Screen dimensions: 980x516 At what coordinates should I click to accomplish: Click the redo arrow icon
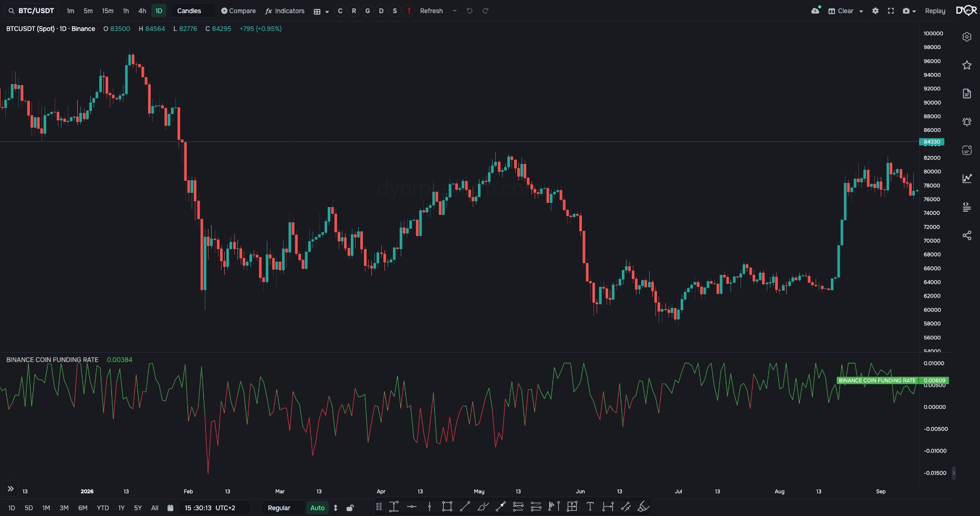[485, 11]
